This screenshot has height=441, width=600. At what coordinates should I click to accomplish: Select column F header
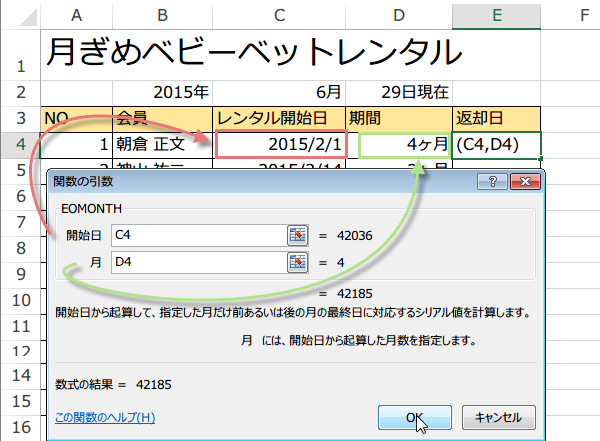click(x=584, y=15)
